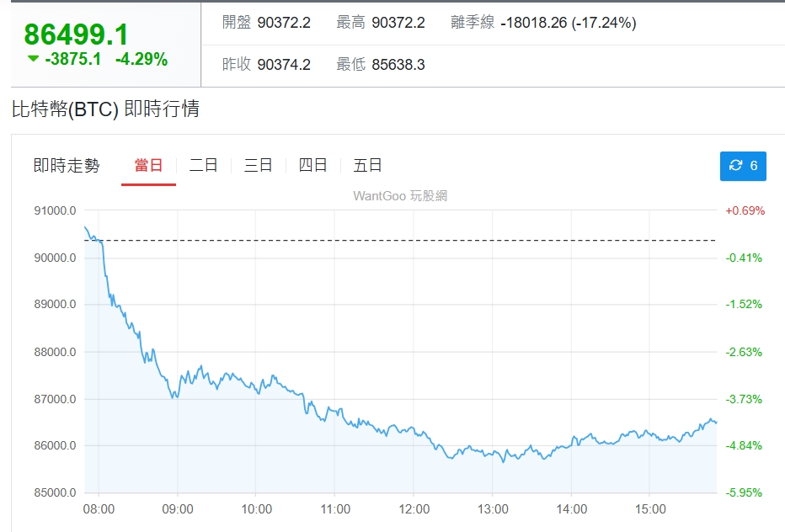Click the 昨收 90374.2 value
The image size is (785, 532).
coord(284,64)
